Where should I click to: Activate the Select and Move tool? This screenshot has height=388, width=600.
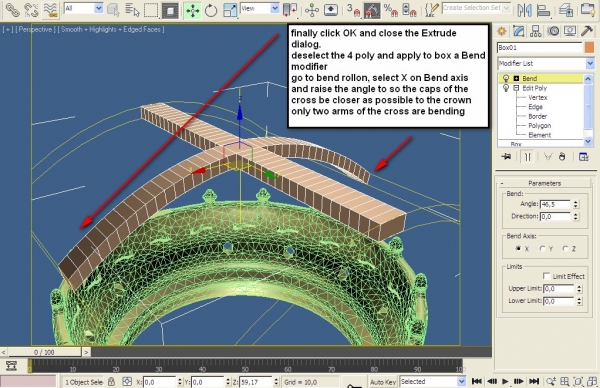(192, 10)
